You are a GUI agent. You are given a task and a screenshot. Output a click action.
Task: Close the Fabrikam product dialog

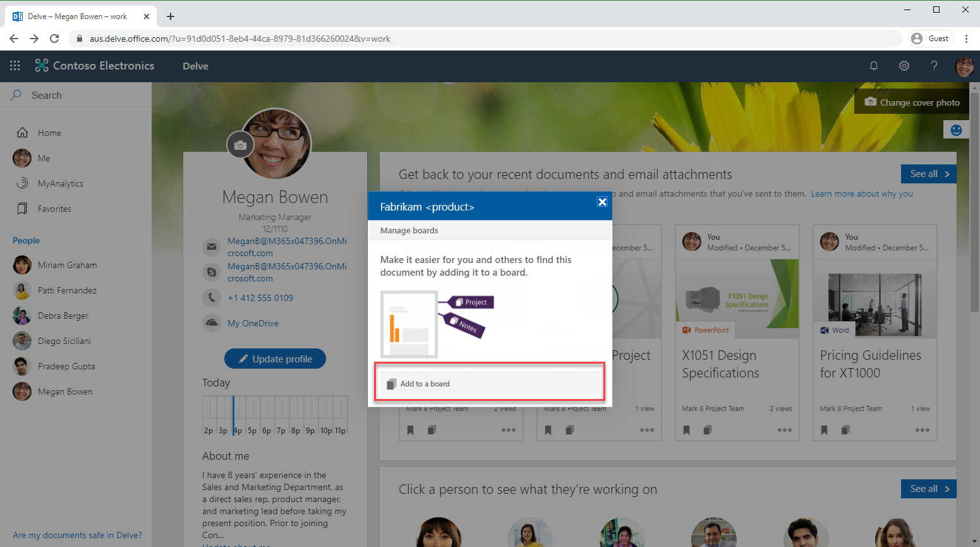click(602, 202)
